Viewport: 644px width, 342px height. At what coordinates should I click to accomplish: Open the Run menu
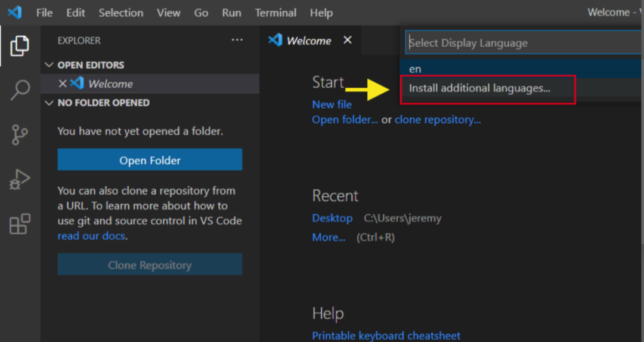[x=231, y=13]
